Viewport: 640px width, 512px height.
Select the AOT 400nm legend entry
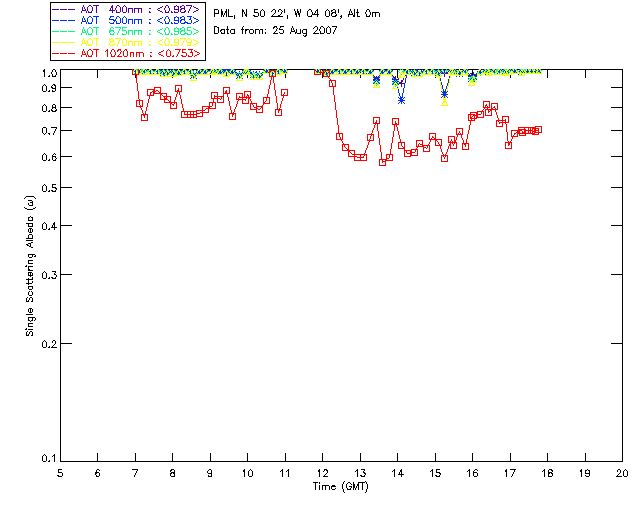[x=126, y=9]
